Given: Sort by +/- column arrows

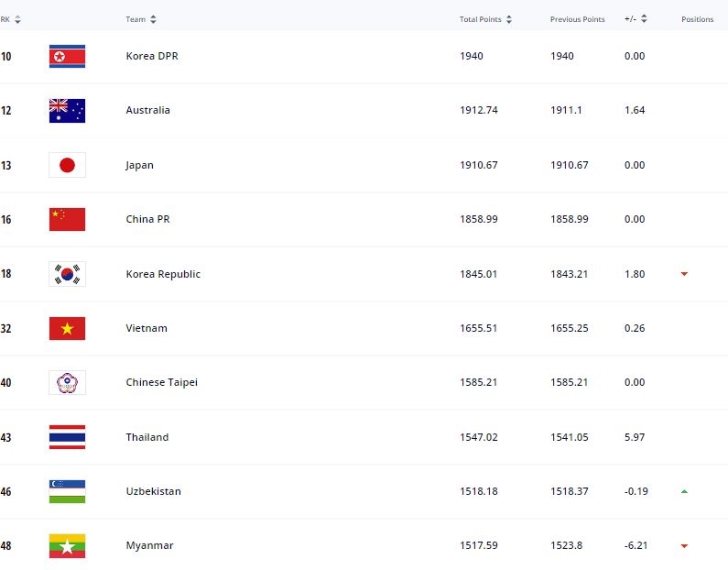Looking at the screenshot, I should coord(644,19).
